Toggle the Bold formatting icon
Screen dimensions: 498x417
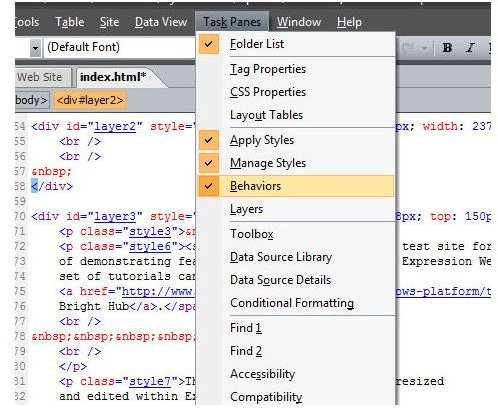(x=447, y=48)
